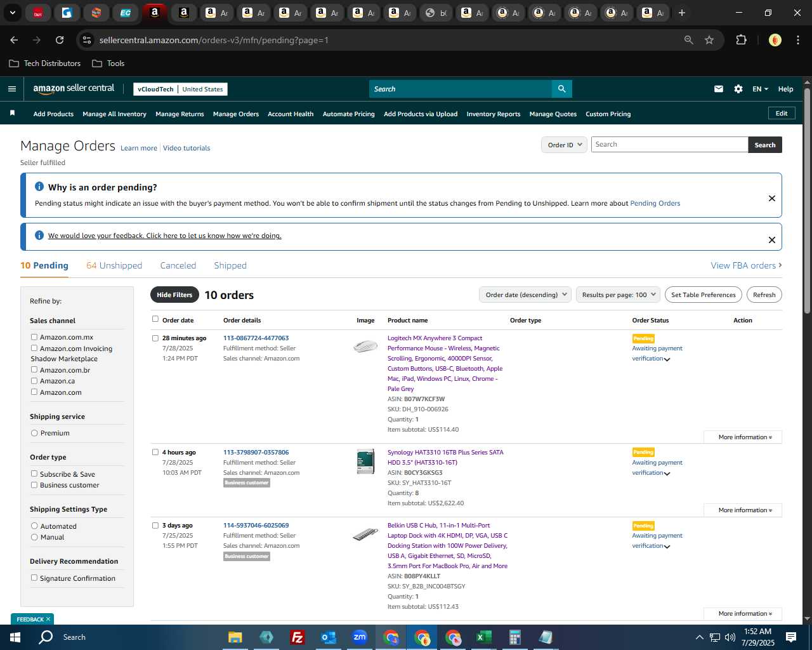812x650 pixels.
Task: Select the Automated shipping settings radio
Action: point(34,526)
